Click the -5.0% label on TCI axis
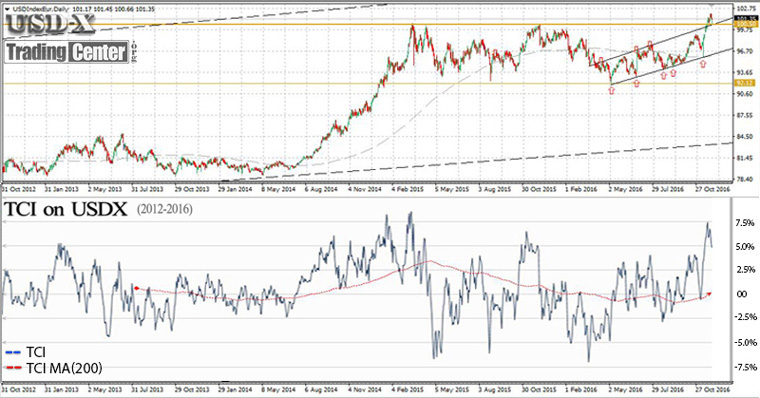760x398 pixels. point(744,342)
